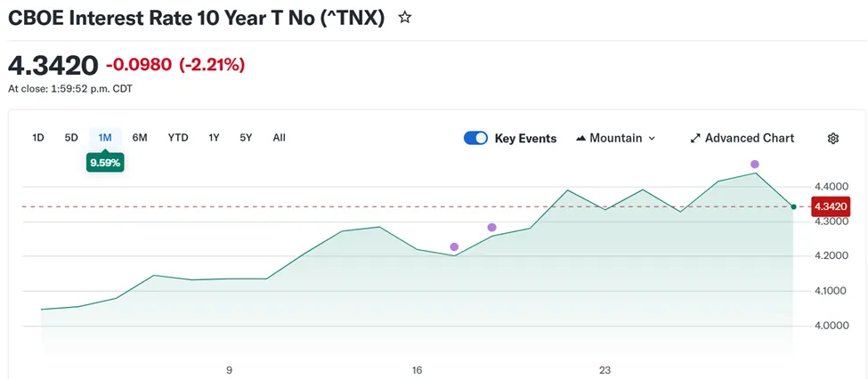Click the lowest purple key event dot
This screenshot has height=379, width=868.
454,246
